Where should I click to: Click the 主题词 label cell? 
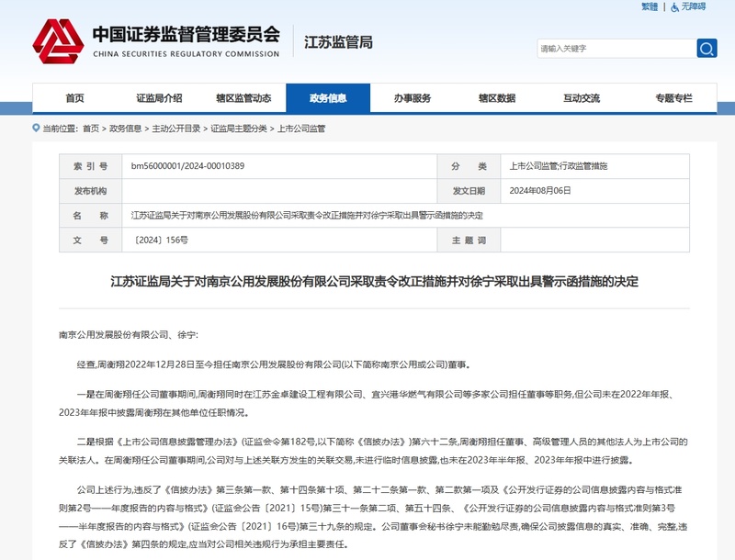point(469,241)
